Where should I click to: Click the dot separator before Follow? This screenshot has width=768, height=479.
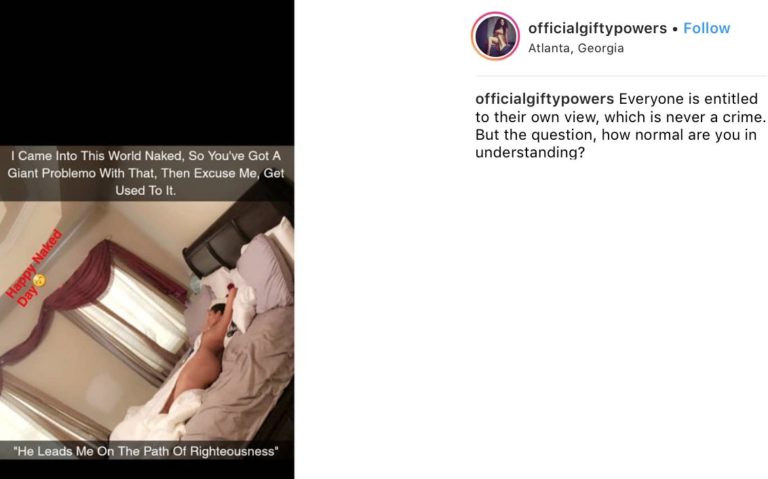(x=675, y=29)
